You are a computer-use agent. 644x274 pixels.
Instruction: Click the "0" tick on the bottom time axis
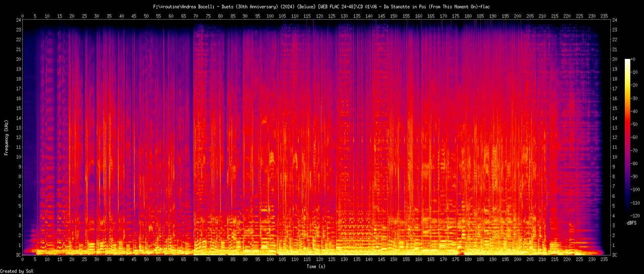pyautogui.click(x=23, y=260)
